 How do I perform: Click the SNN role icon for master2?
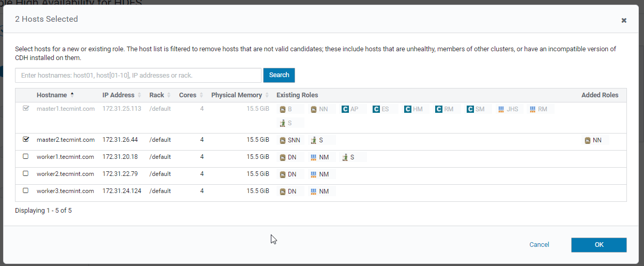(x=283, y=140)
